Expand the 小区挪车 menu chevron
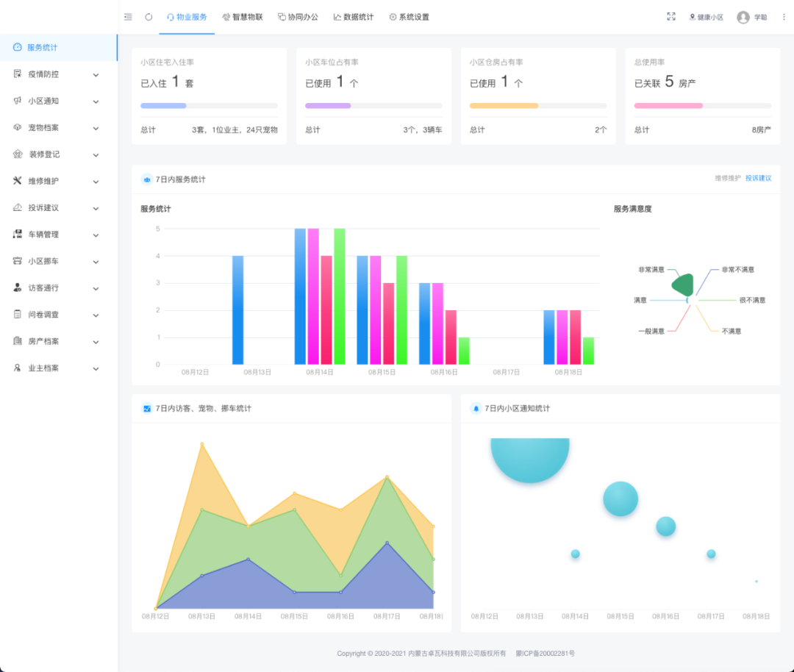Screen dimensions: 794x672 pyautogui.click(x=96, y=262)
